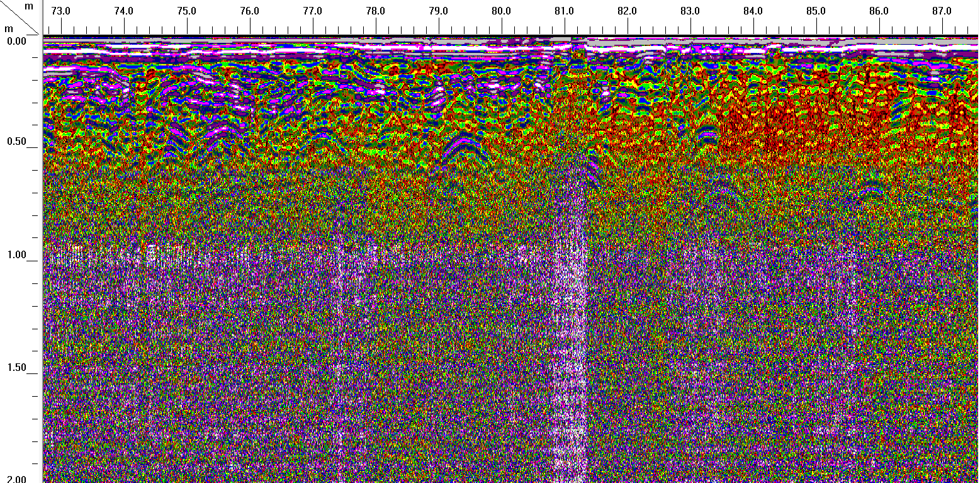This screenshot has height=483, width=980.
Task: Pick the hyperbola apex near 79.3 m
Action: [x=463, y=143]
